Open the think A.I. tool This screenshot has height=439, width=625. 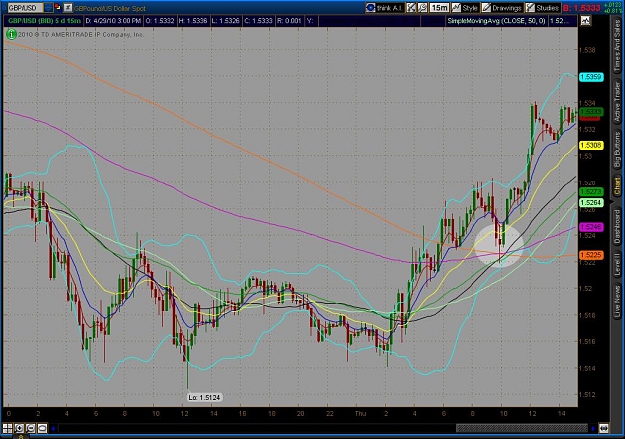tap(385, 8)
